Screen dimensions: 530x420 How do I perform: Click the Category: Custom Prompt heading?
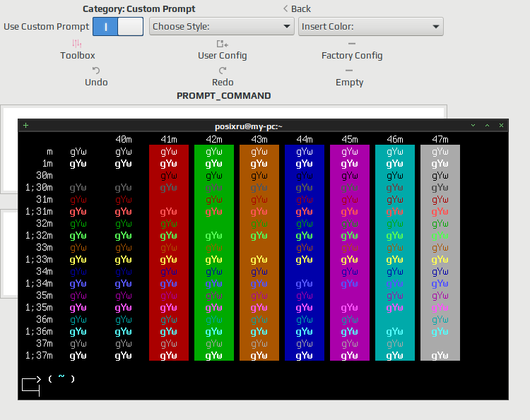coord(139,8)
